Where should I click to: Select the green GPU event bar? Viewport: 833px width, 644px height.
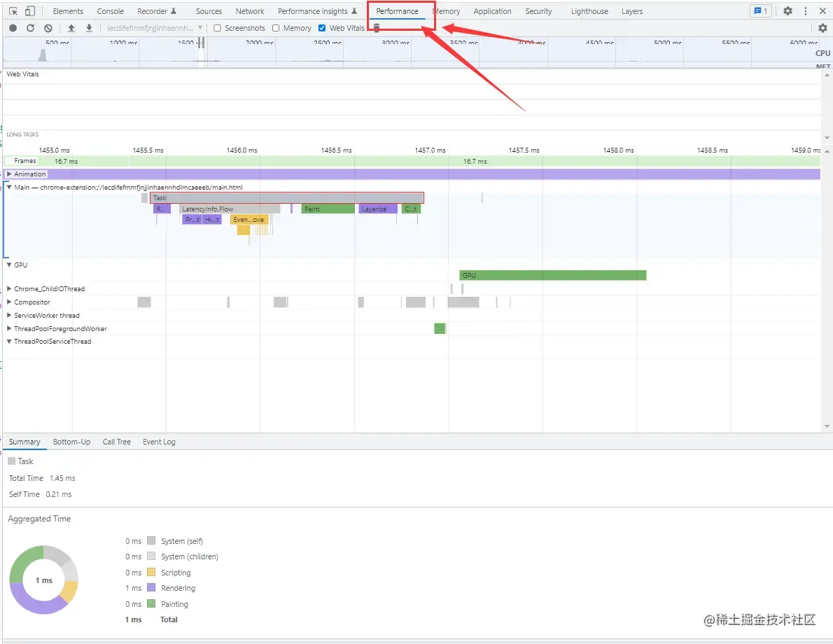click(x=552, y=275)
